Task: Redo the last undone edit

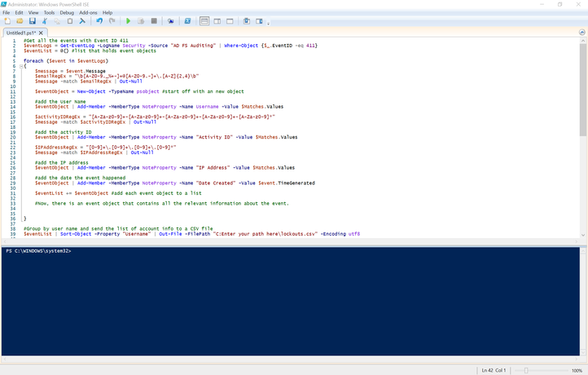Action: coord(112,21)
